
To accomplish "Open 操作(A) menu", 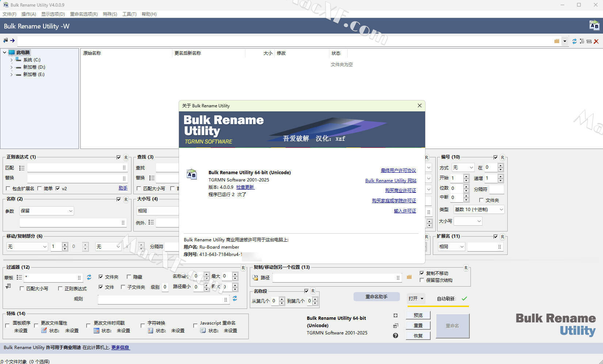I will point(29,14).
